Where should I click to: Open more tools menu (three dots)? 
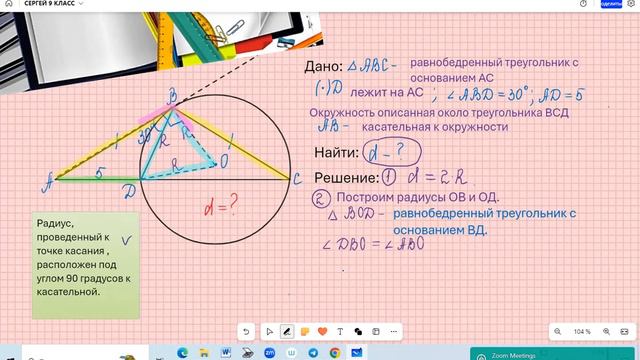[393, 331]
